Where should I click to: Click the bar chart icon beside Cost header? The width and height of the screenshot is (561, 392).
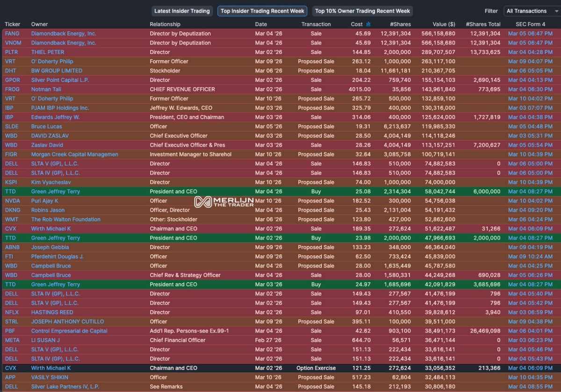368,24
